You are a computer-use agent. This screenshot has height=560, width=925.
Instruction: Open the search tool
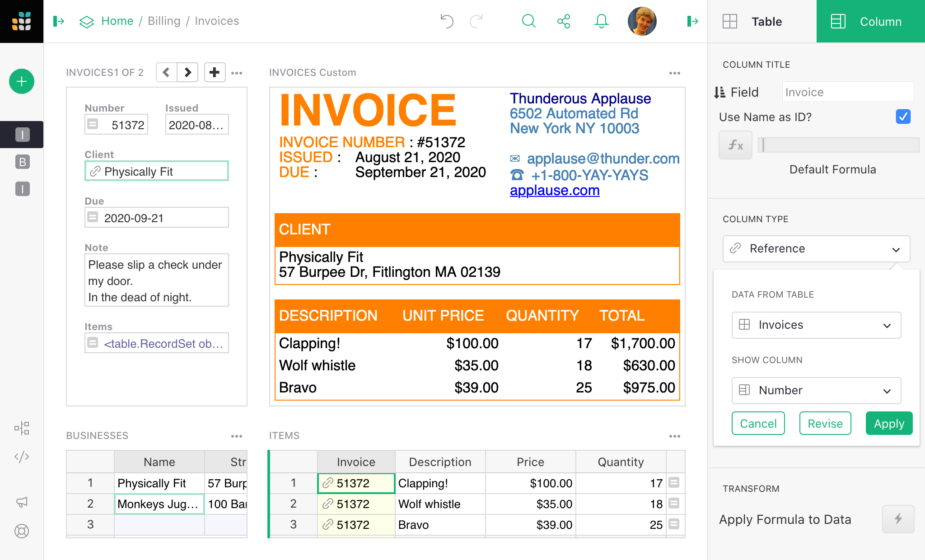point(528,21)
